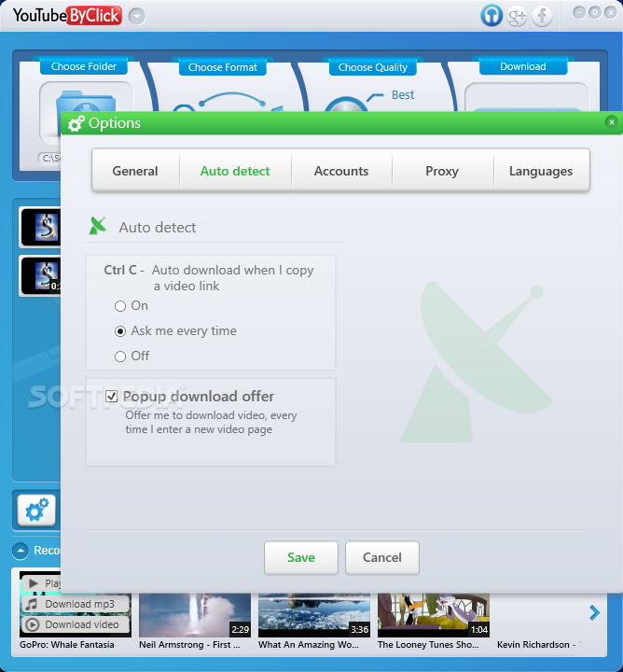Open the Languages tab
Screen dimensions: 623x672
click(x=541, y=171)
